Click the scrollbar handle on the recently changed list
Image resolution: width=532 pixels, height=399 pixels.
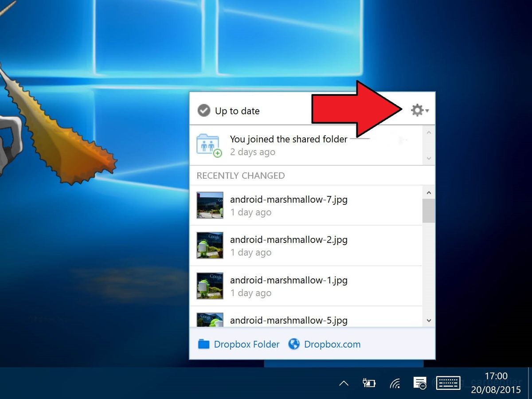[429, 208]
